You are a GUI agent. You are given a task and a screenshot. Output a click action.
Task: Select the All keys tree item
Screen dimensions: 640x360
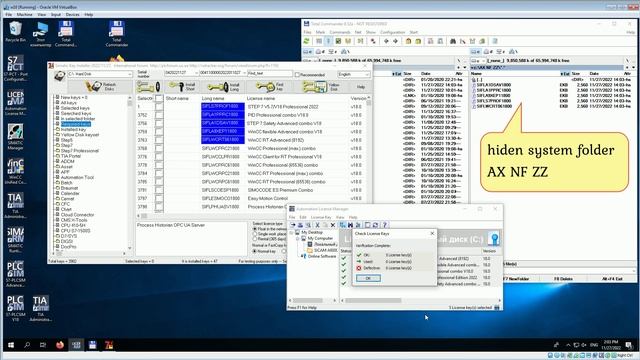pos(69,103)
